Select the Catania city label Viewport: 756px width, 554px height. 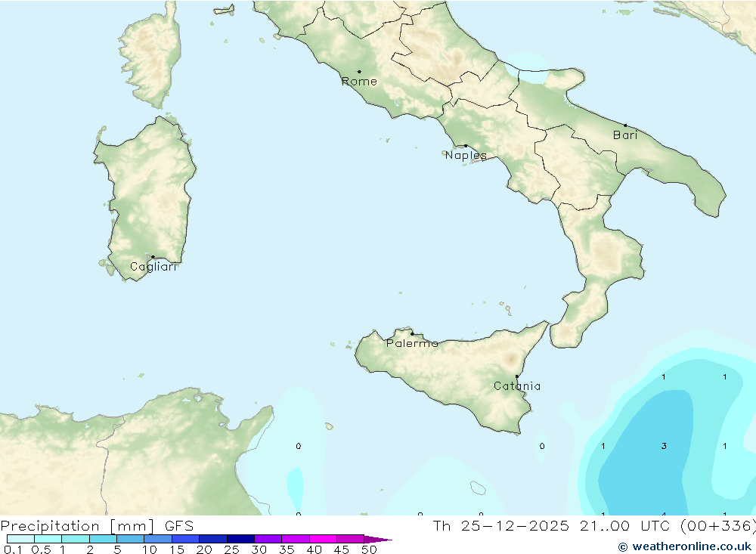click(517, 385)
